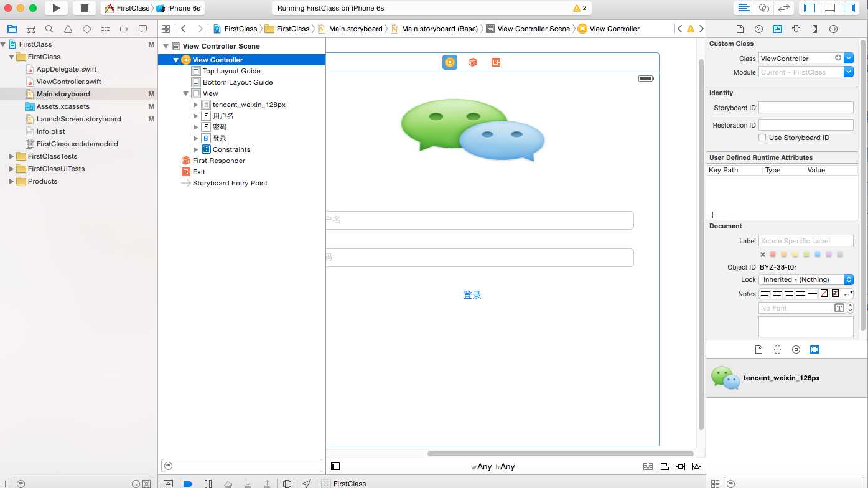Open the Test navigator diamond icon
Image resolution: width=868 pixels, height=488 pixels.
pyautogui.click(x=86, y=29)
